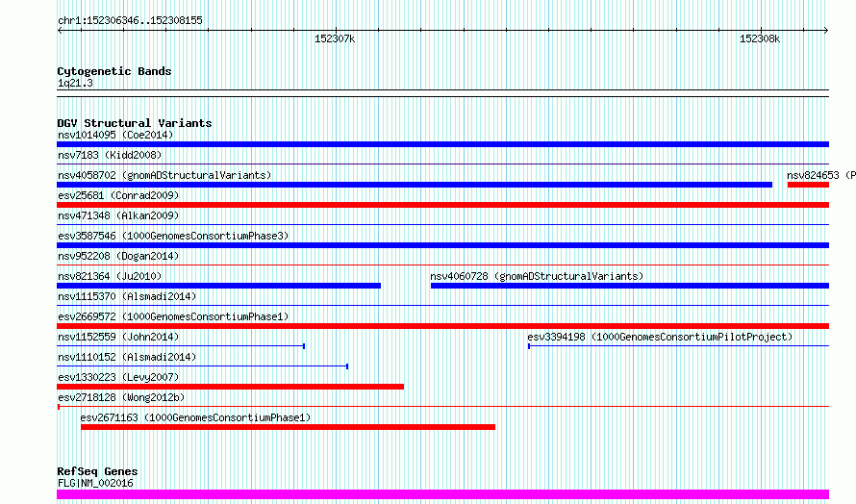The height and width of the screenshot is (504, 856).
Task: Click the 152308k ruler tick label
Action: tap(760, 39)
